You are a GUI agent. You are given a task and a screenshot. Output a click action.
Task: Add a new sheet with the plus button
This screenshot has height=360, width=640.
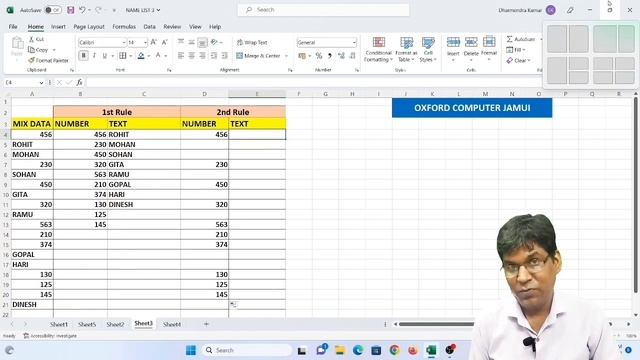(206, 324)
